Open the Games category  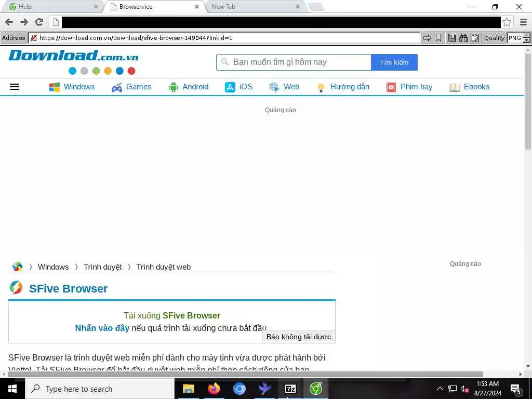(131, 87)
